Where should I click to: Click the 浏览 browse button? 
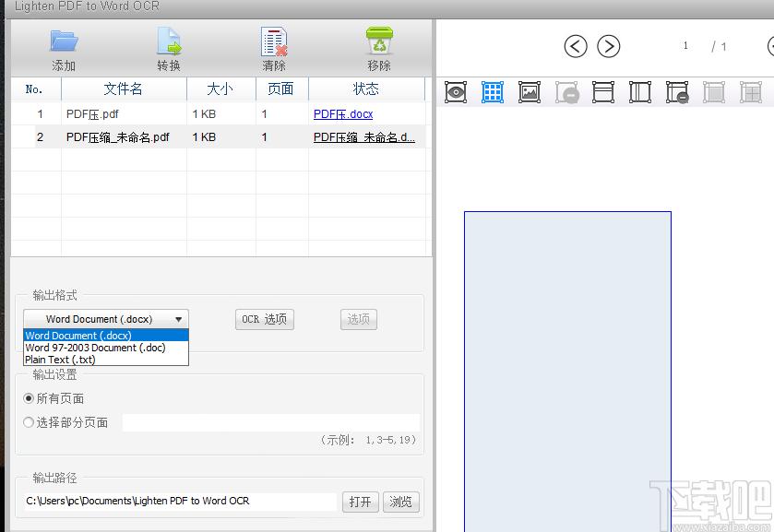click(x=400, y=502)
